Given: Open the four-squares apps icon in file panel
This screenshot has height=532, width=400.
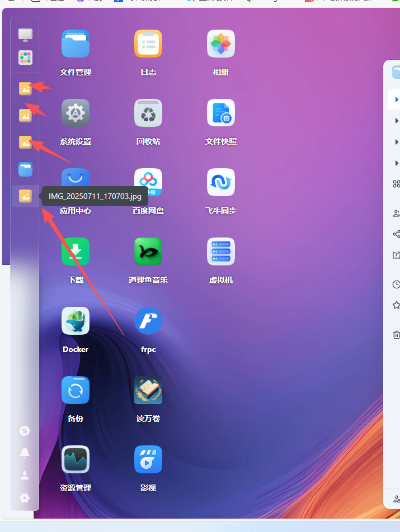Looking at the screenshot, I should tap(396, 184).
